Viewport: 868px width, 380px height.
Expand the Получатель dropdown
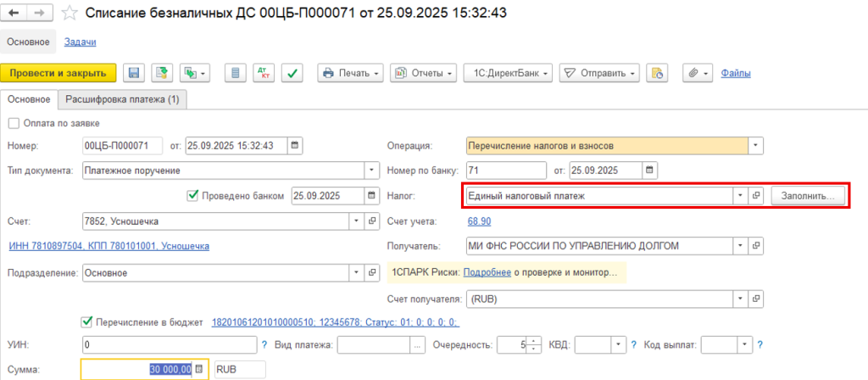point(740,245)
